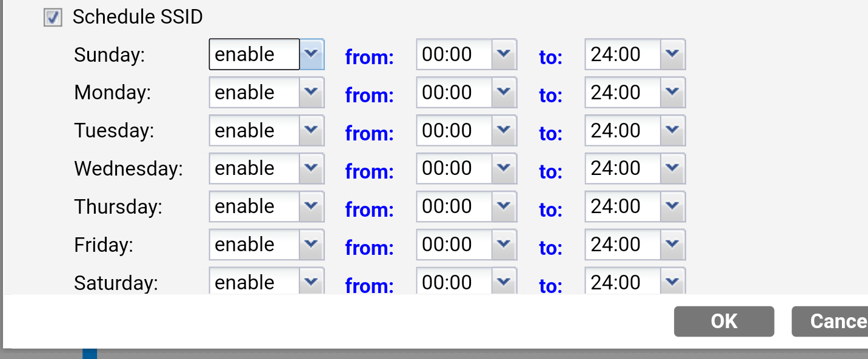
Task: Open Friday from-time dropdown
Action: (504, 245)
